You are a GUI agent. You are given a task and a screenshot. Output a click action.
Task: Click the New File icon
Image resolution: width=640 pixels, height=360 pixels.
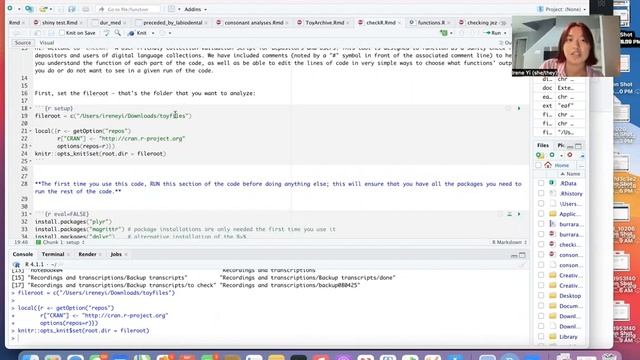[x=10, y=9]
